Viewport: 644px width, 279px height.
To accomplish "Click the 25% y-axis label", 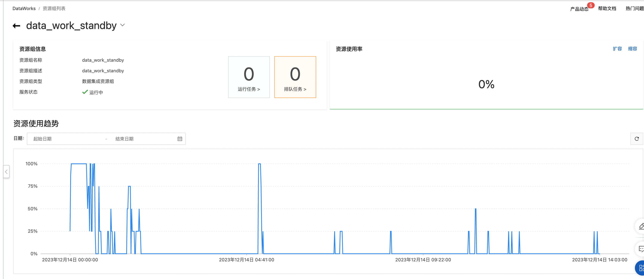I will coord(32,231).
